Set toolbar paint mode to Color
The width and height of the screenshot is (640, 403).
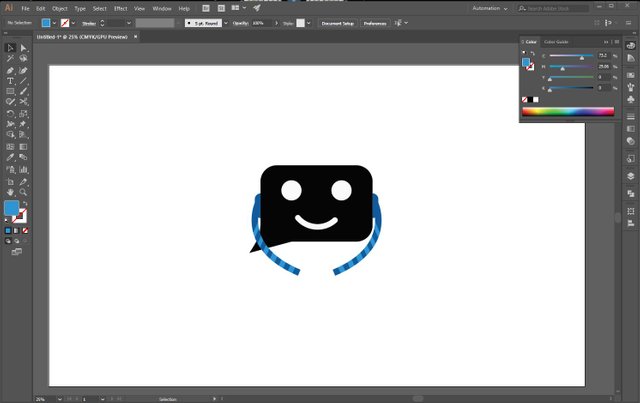tap(8, 231)
